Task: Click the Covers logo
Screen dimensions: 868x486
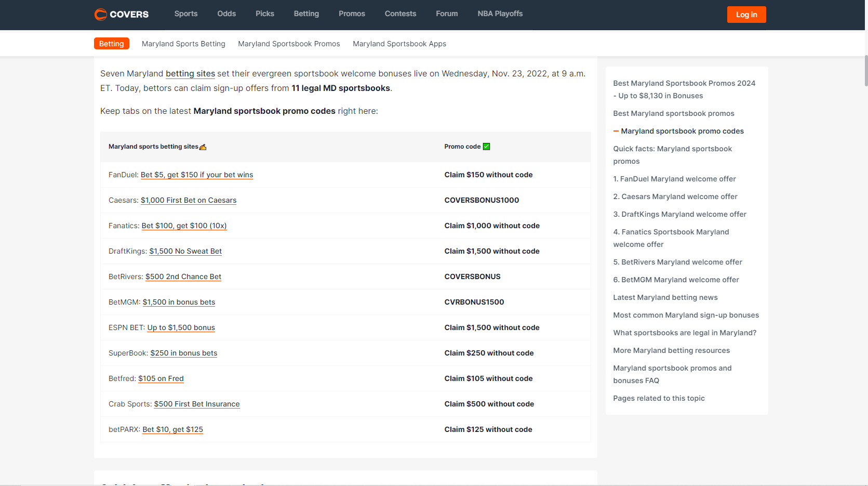Action: (122, 14)
